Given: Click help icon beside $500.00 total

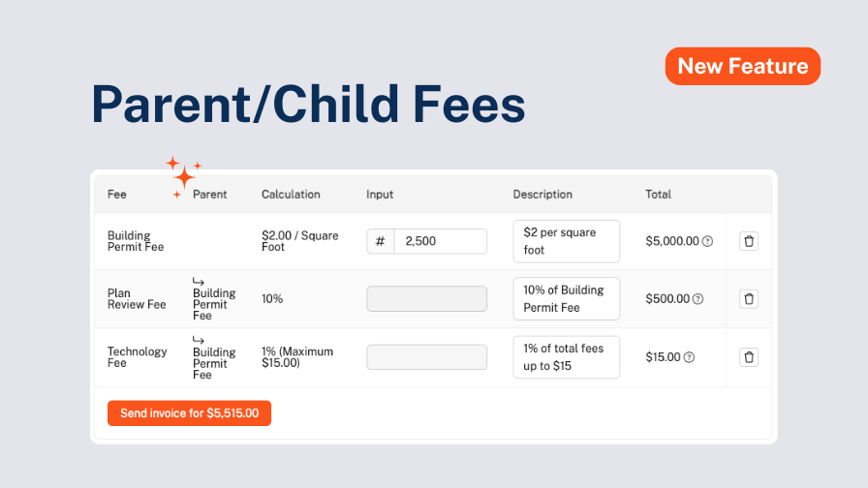Looking at the screenshot, I should [x=698, y=299].
